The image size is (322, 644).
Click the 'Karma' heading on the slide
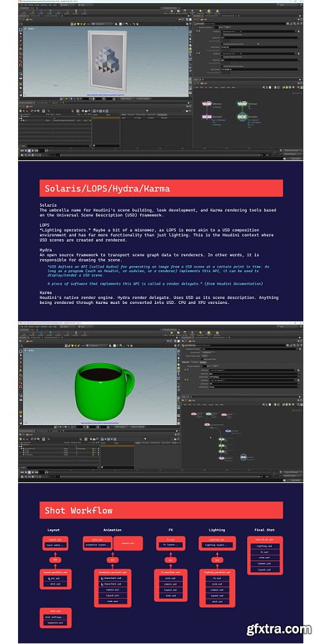[x=46, y=293]
